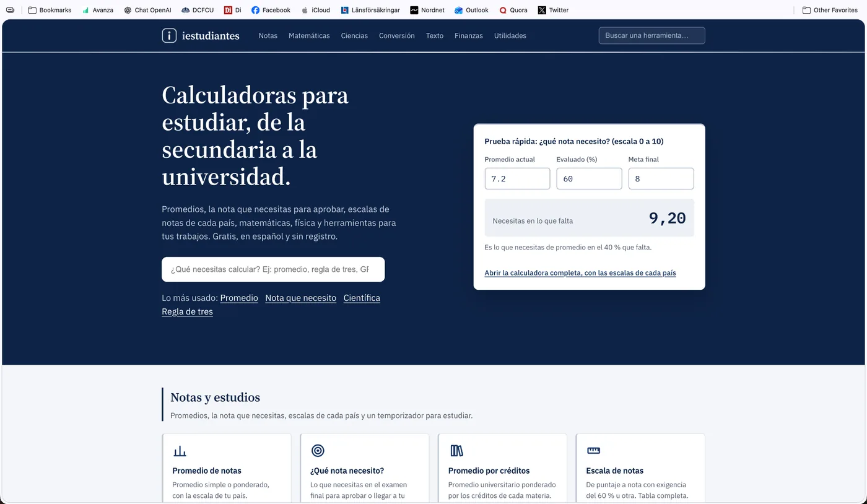
Task: Open the Ciencias menu
Action: tap(354, 36)
